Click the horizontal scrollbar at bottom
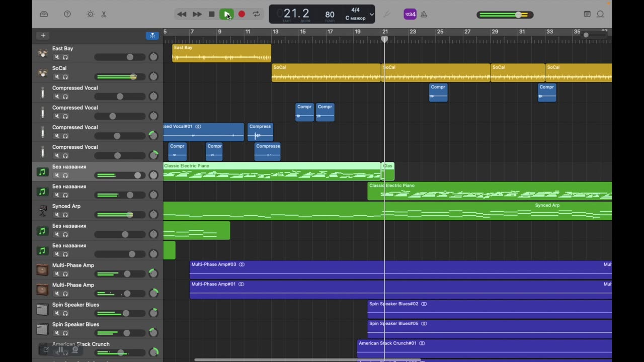Image resolution: width=644 pixels, height=362 pixels. pyautogui.click(x=307, y=359)
